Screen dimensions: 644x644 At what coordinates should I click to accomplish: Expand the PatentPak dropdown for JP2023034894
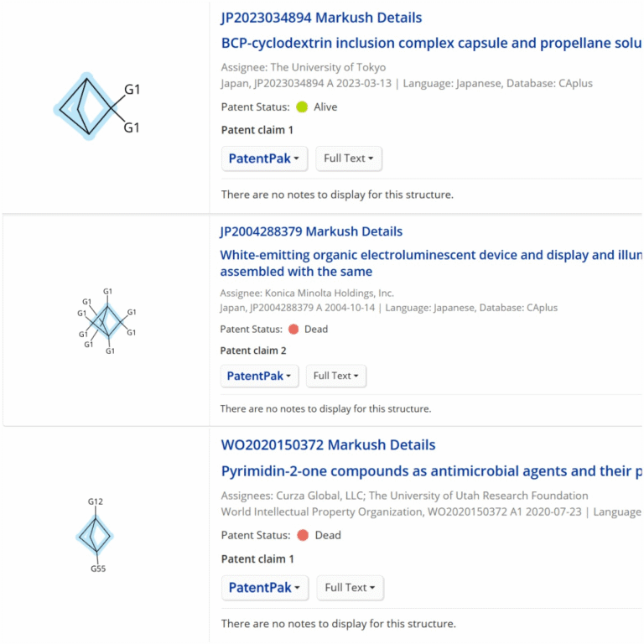[264, 158]
